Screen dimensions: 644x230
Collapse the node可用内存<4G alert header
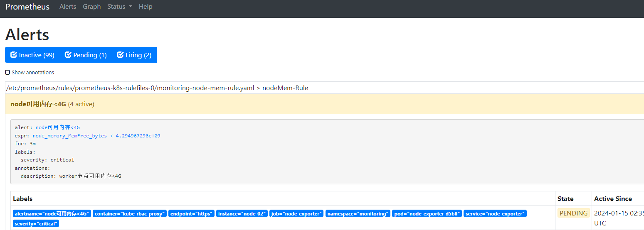(x=324, y=104)
